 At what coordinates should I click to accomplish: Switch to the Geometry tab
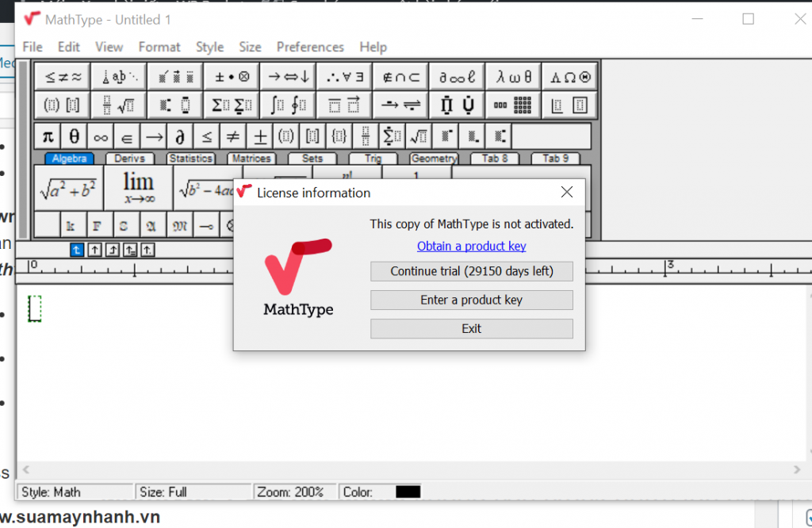pyautogui.click(x=434, y=159)
